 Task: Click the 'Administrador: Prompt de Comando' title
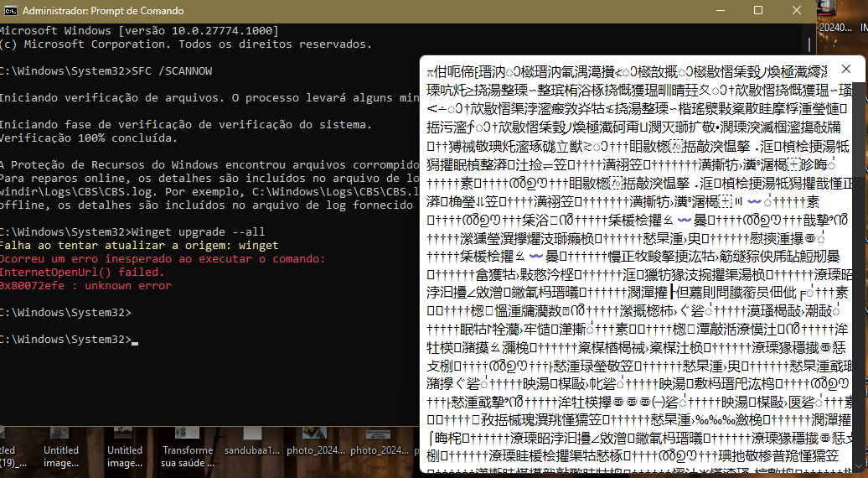tap(103, 11)
